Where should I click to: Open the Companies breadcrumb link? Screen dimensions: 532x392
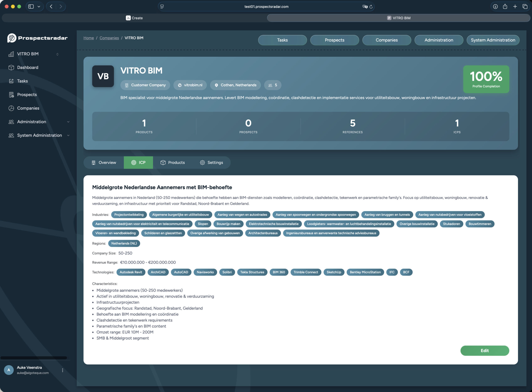tap(109, 38)
